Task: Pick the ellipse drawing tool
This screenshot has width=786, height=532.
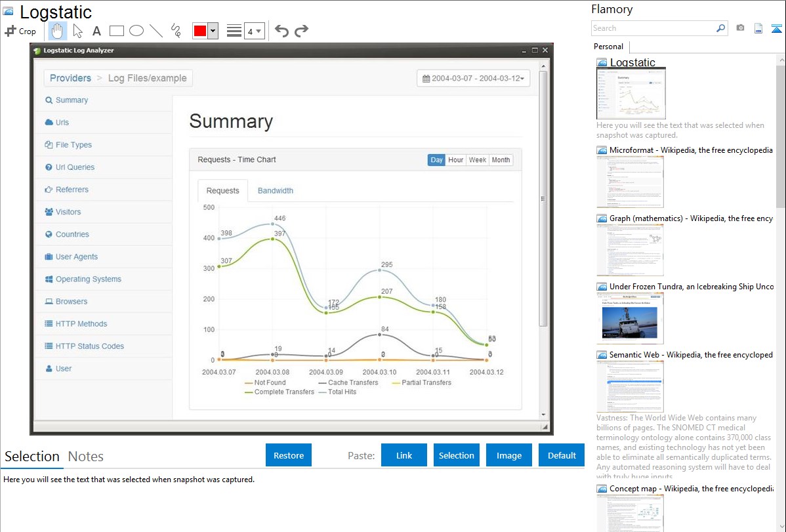Action: [x=136, y=31]
